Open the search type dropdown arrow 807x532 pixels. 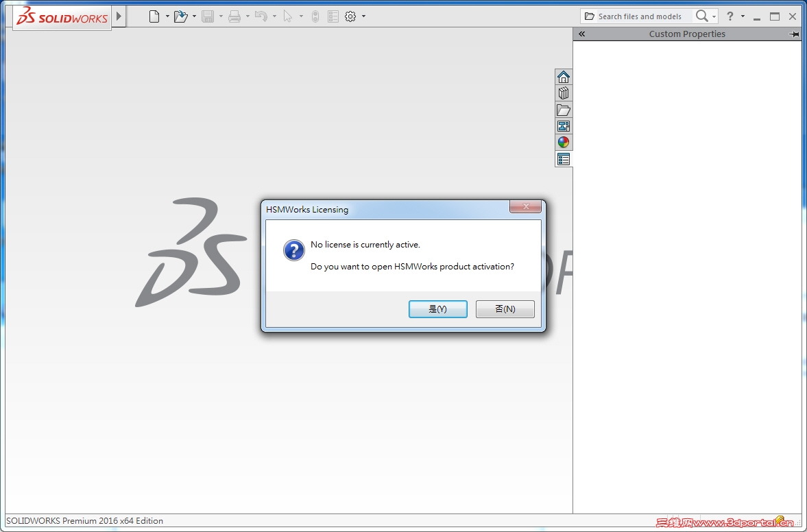(714, 17)
